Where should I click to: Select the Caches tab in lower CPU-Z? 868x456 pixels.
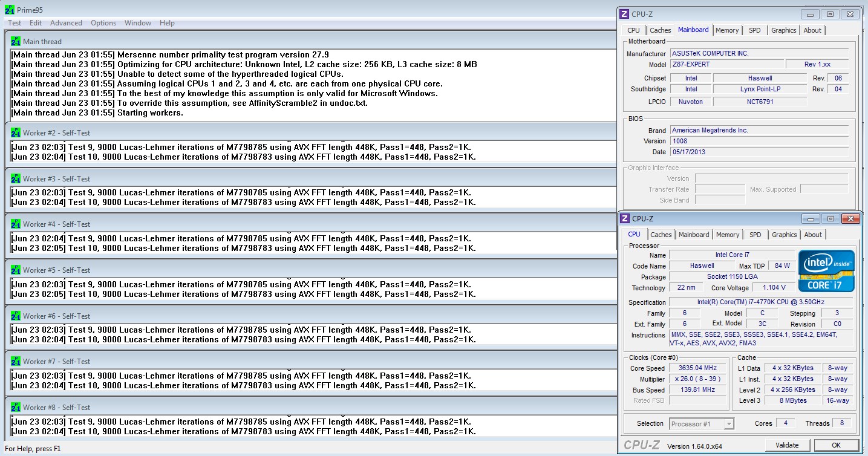pyautogui.click(x=661, y=235)
